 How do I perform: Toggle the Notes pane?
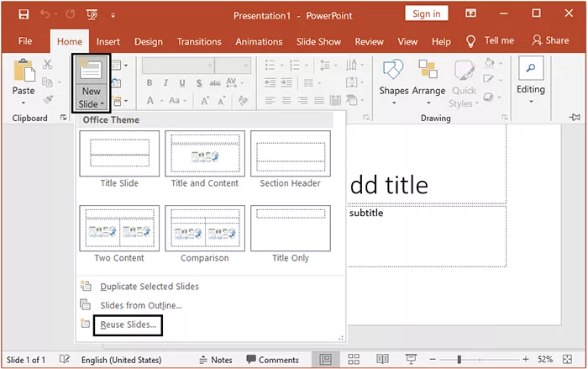point(216,360)
